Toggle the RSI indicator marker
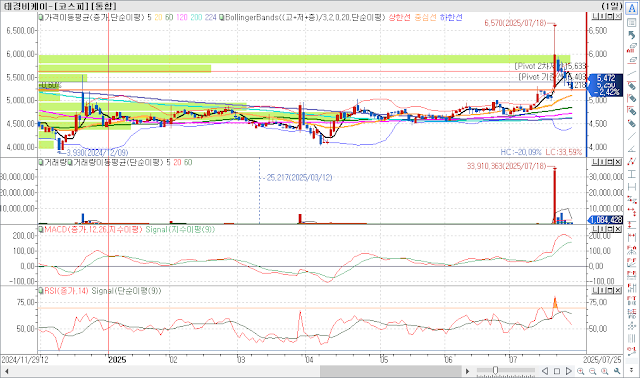 click(41, 291)
